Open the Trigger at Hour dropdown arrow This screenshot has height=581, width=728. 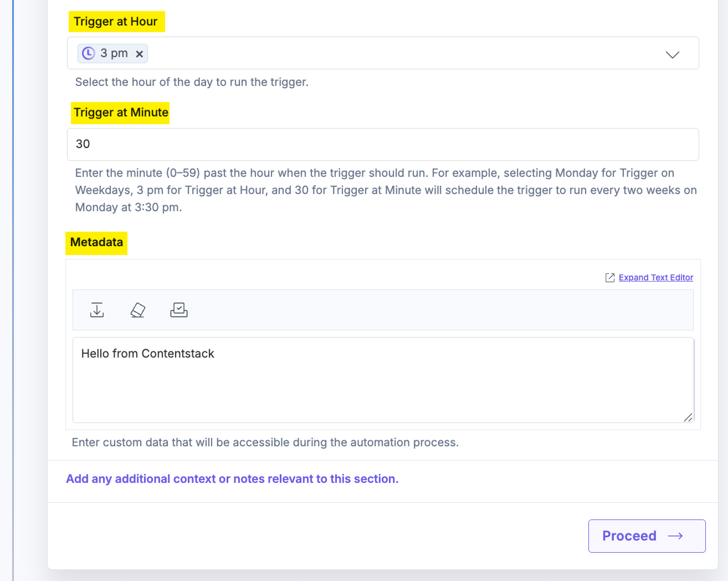pos(672,54)
